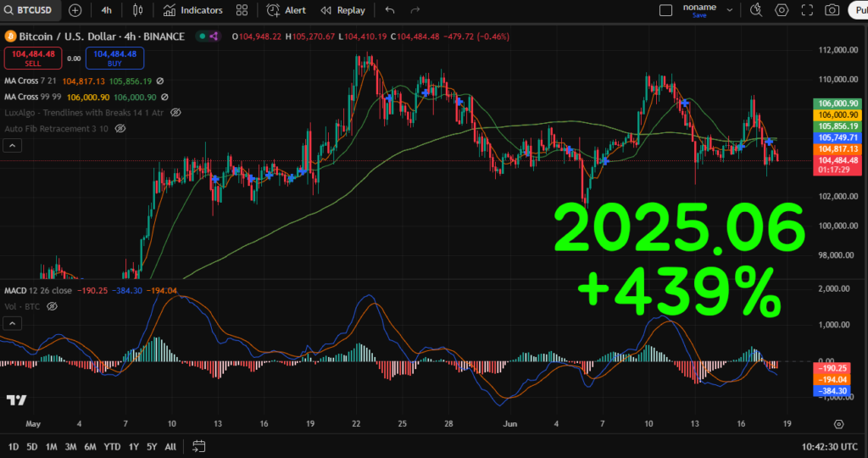Open timezone 10:42:30 UTC menu

(829, 446)
